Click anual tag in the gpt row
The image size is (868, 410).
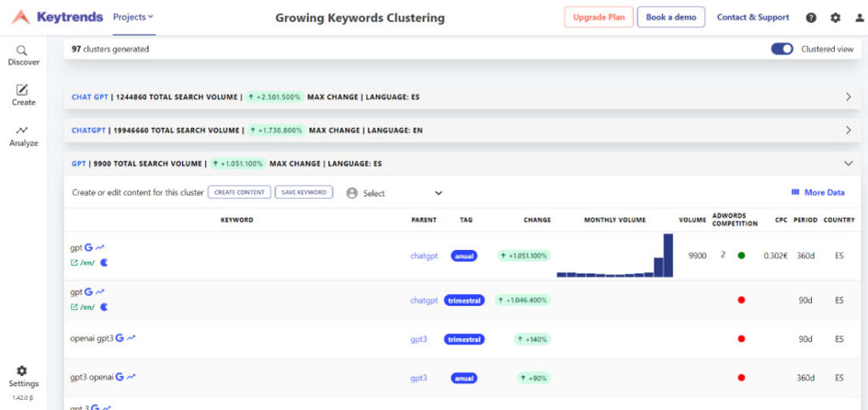coord(465,256)
